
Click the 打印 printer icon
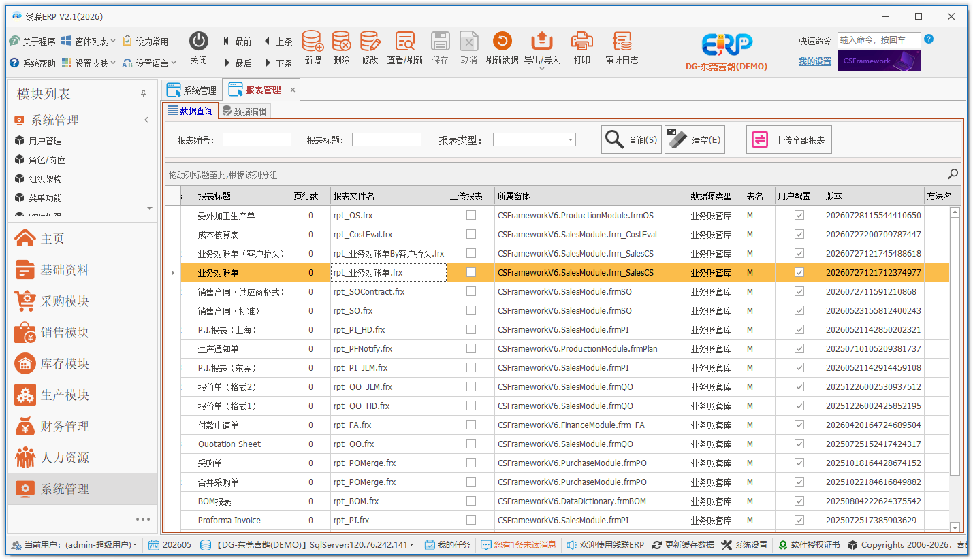tap(581, 42)
